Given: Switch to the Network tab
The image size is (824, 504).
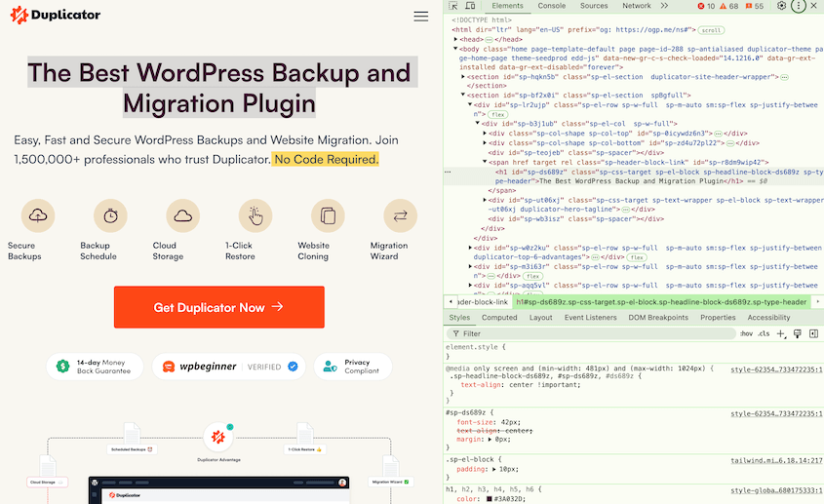Looking at the screenshot, I should pos(637,6).
